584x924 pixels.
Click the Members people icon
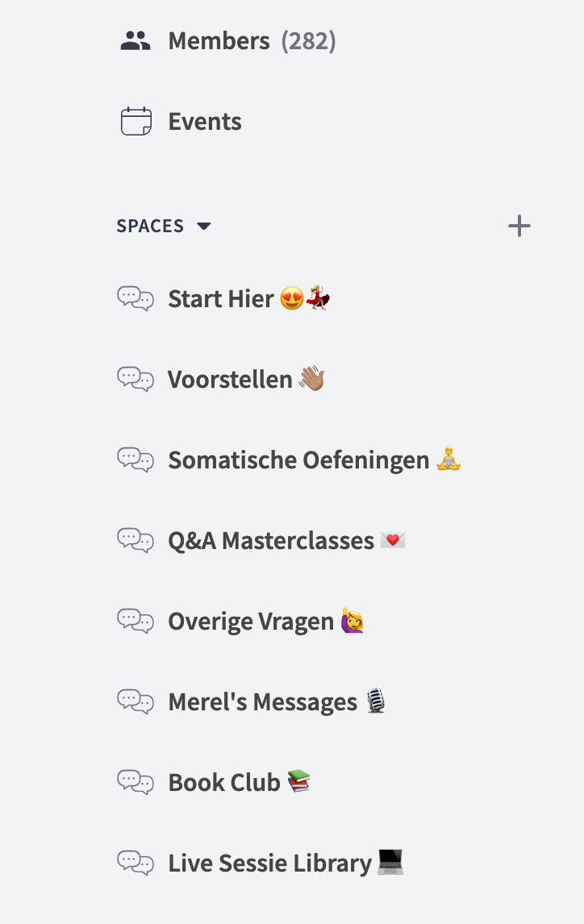pyautogui.click(x=136, y=41)
